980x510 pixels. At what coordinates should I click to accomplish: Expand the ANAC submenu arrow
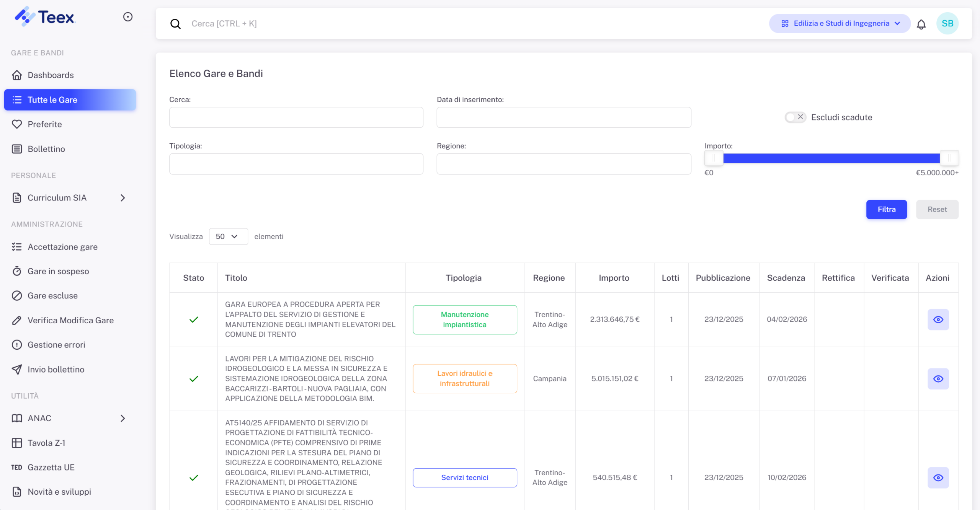[122, 418]
